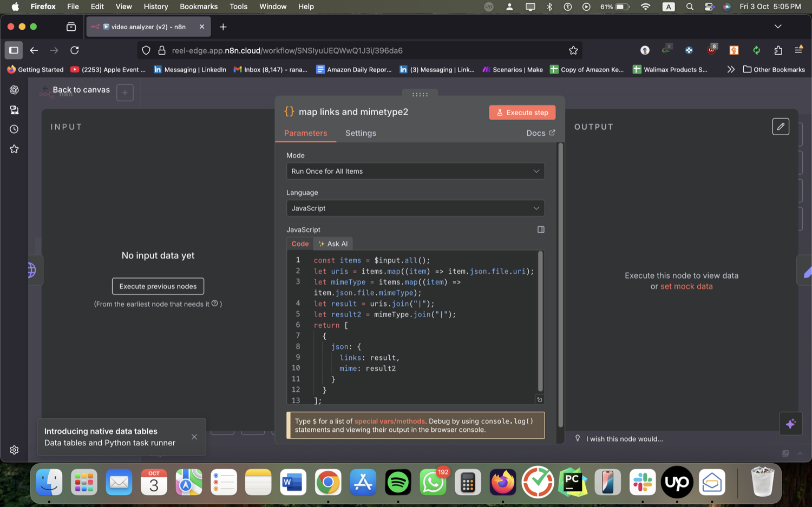Viewport: 812px width, 507px height.
Task: Open the Other Bookmarks folder
Action: [x=774, y=69]
